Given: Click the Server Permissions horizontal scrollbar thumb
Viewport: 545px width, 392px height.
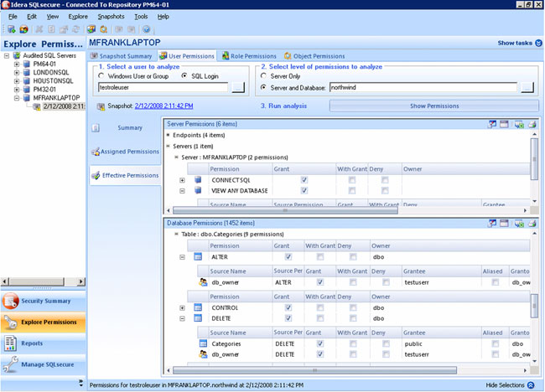Looking at the screenshot, I should pos(285,210).
